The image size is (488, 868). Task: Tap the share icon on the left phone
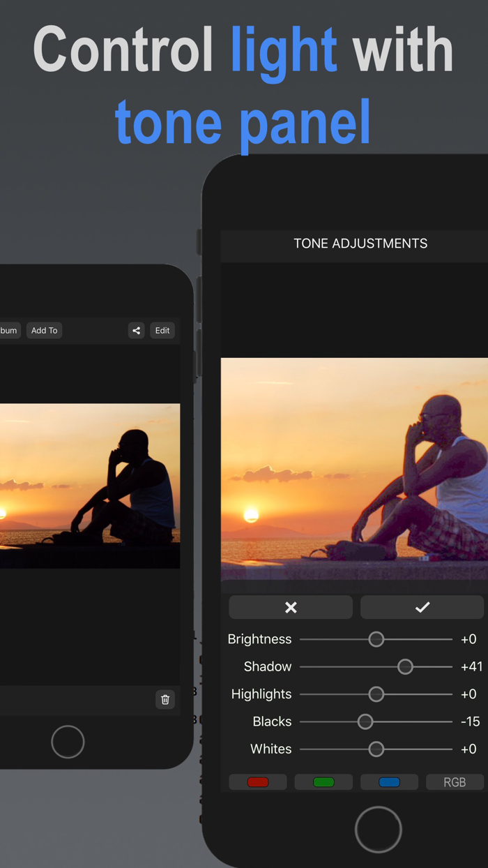[x=137, y=330]
